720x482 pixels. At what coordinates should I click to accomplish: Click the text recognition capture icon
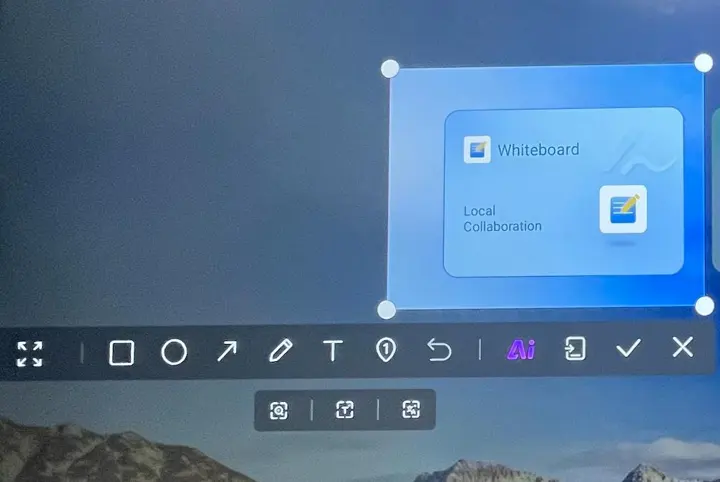[345, 409]
